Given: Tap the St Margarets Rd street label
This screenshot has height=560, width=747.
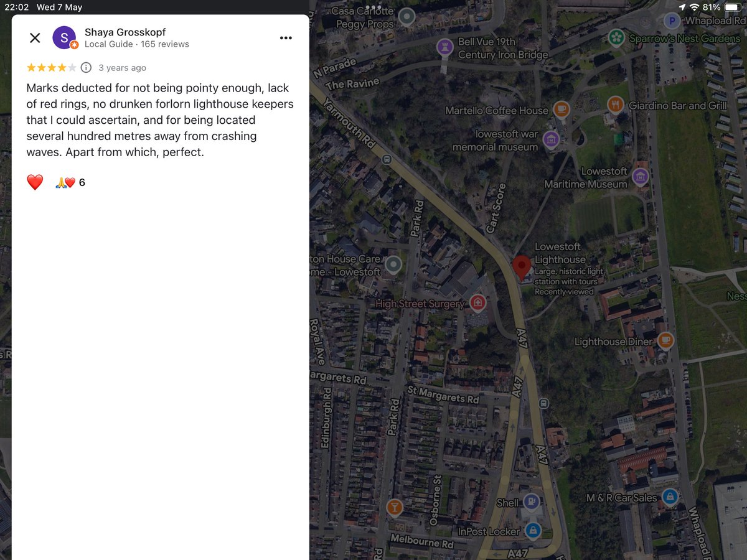Looking at the screenshot, I should point(443,394).
